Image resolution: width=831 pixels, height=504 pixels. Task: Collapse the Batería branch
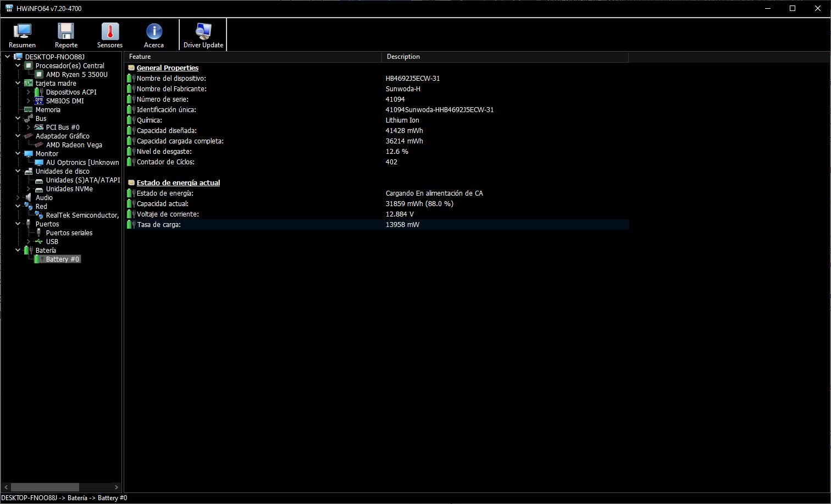point(18,250)
